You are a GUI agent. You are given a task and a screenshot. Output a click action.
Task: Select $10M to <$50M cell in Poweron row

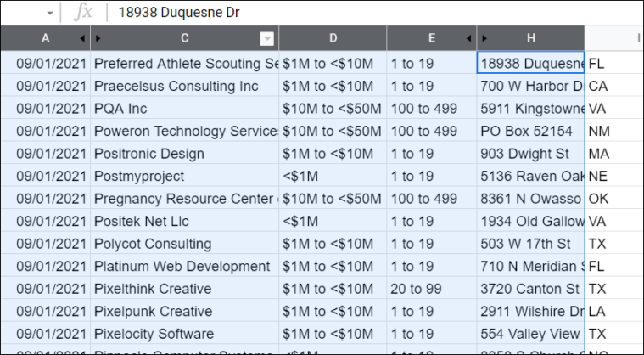pyautogui.click(x=333, y=131)
